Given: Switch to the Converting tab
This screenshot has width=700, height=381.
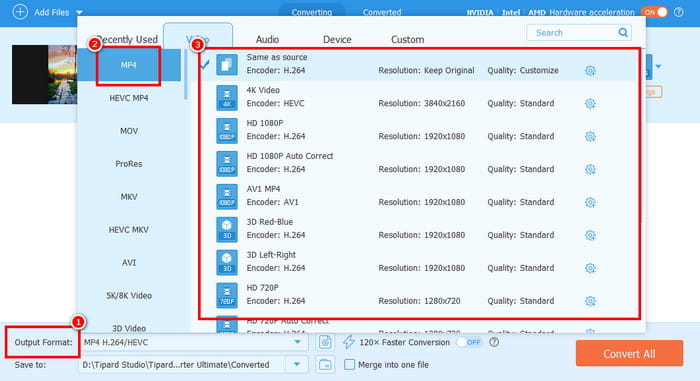Looking at the screenshot, I should (312, 12).
